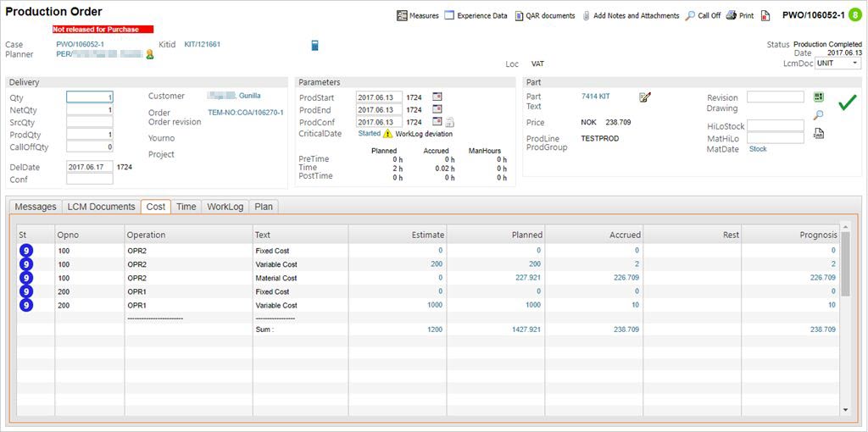Open the Measures tool

click(x=418, y=15)
